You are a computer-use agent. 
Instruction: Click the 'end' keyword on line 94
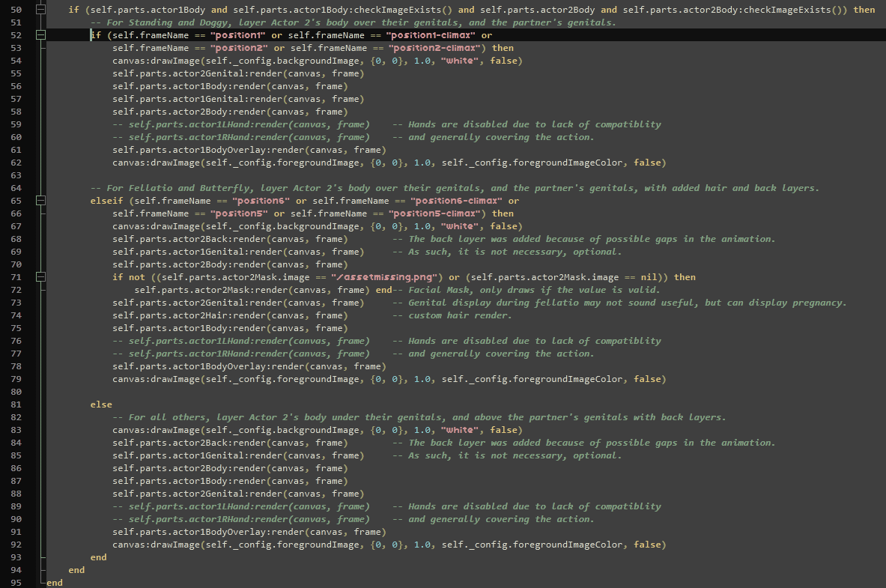coord(76,570)
